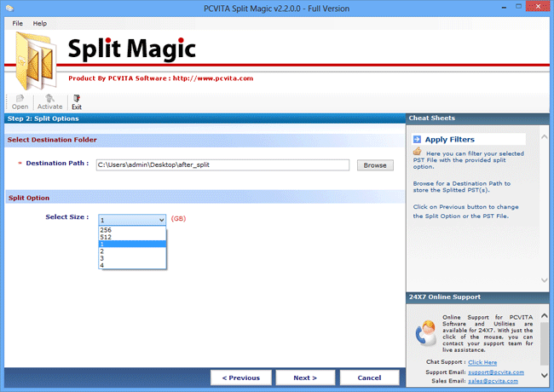Proceed with the Next button
Viewport: 554px width, 392px height.
(305, 378)
